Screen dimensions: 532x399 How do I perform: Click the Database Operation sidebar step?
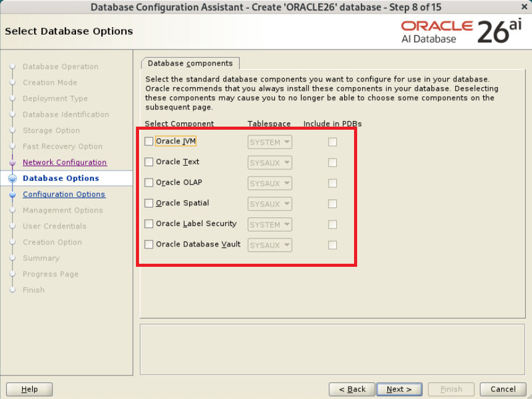61,67
